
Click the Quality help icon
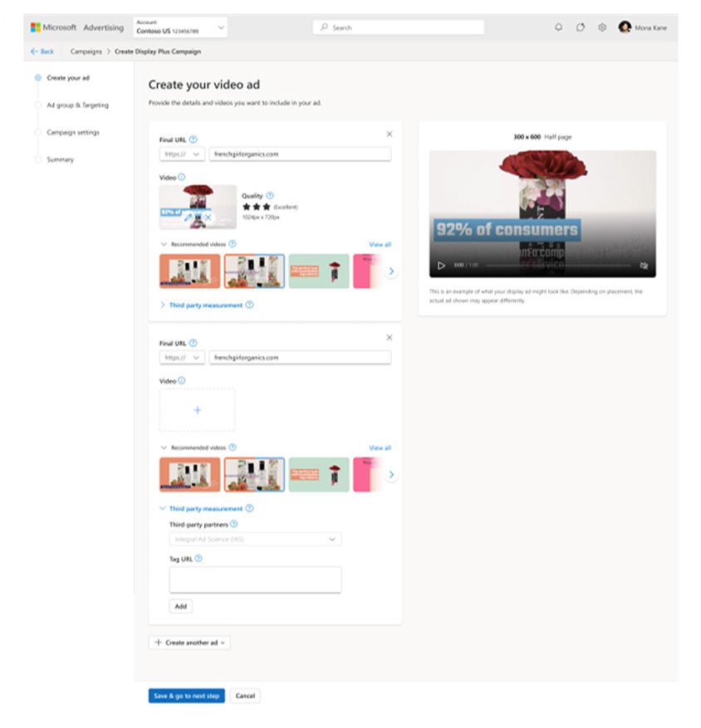(270, 196)
